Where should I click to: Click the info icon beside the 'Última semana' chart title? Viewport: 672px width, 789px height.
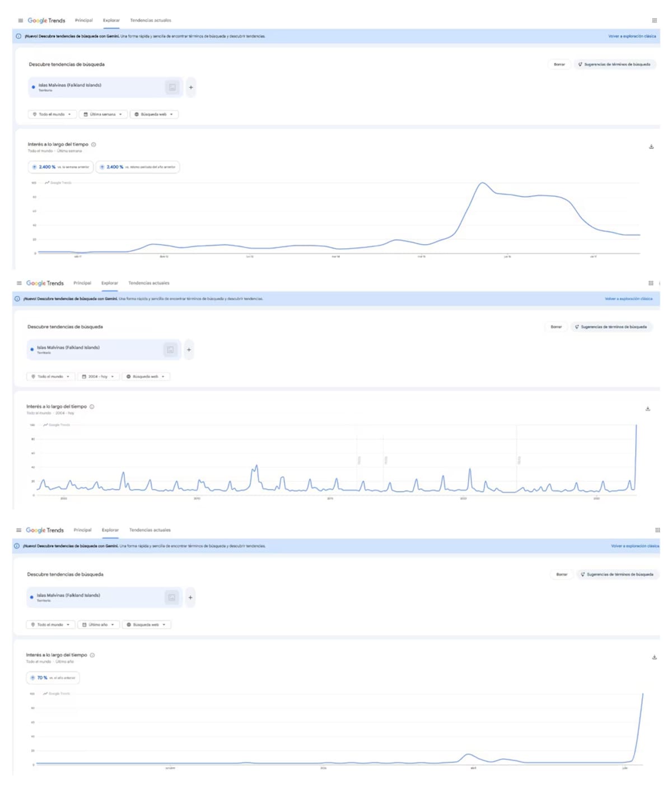point(94,145)
